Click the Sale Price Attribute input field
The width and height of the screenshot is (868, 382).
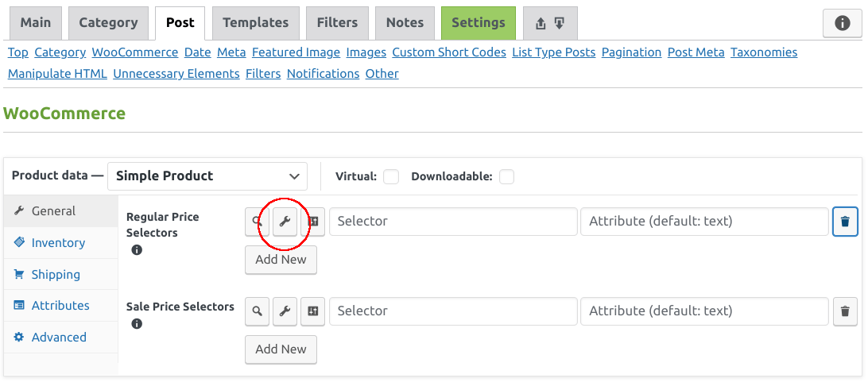(704, 311)
